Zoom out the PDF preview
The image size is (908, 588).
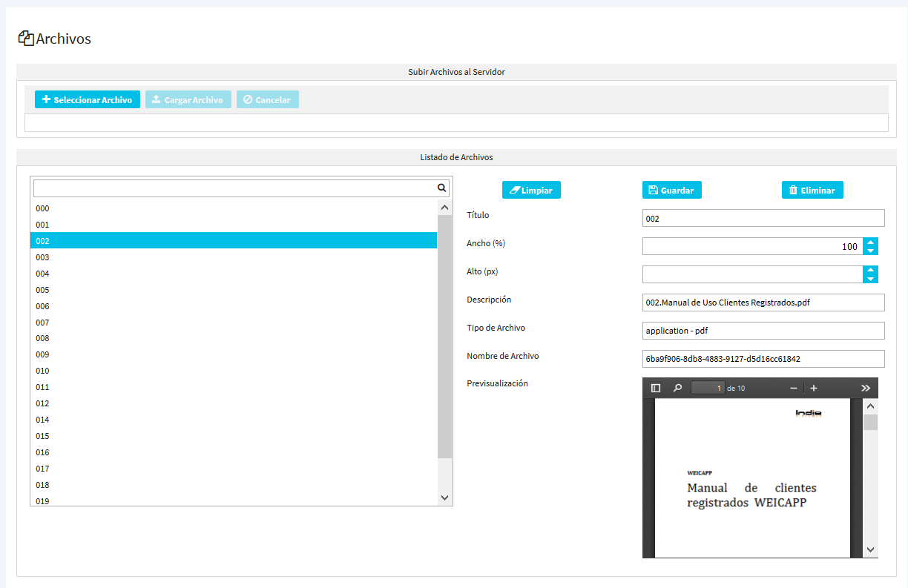tap(794, 388)
